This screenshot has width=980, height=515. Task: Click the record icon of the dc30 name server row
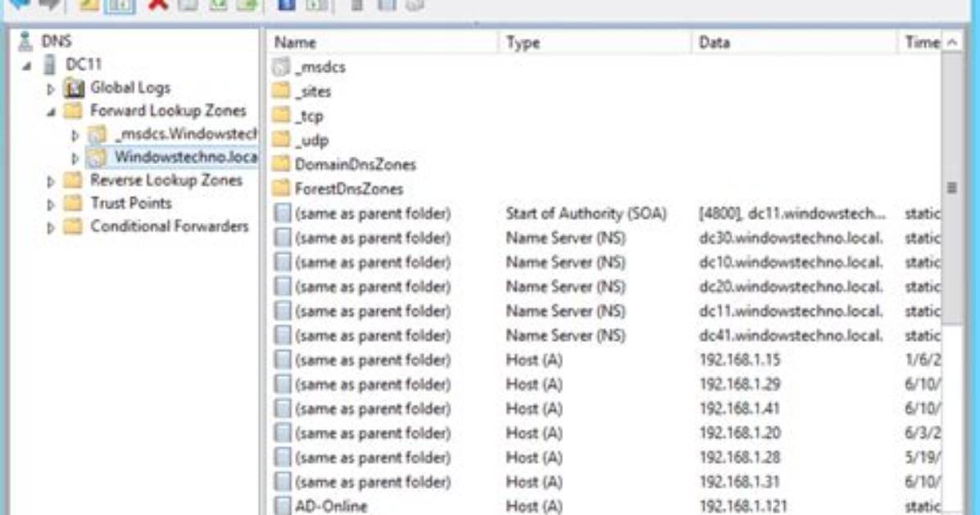point(283,238)
